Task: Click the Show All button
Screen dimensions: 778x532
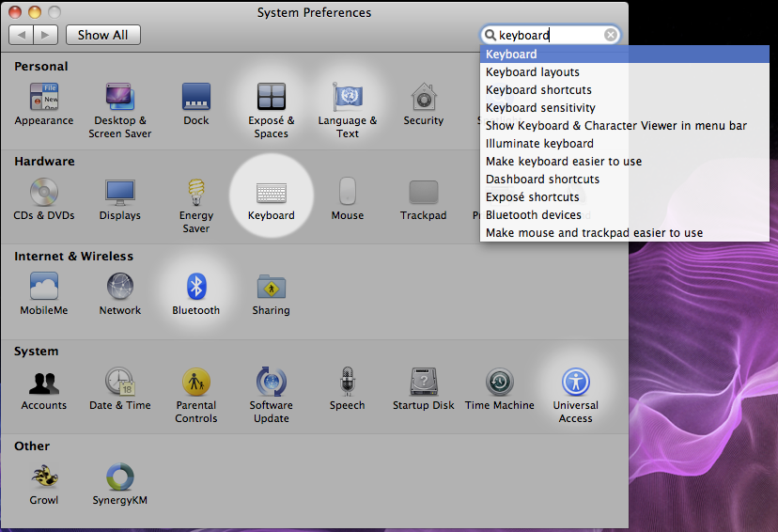Action: click(102, 35)
